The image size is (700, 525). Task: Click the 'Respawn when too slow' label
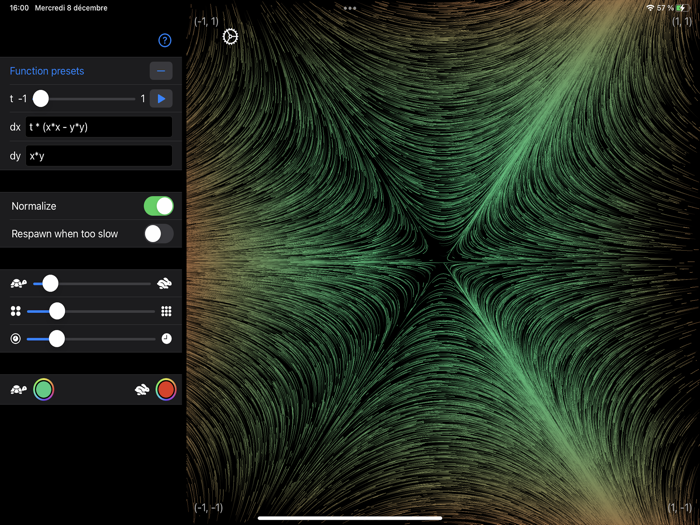[65, 234]
